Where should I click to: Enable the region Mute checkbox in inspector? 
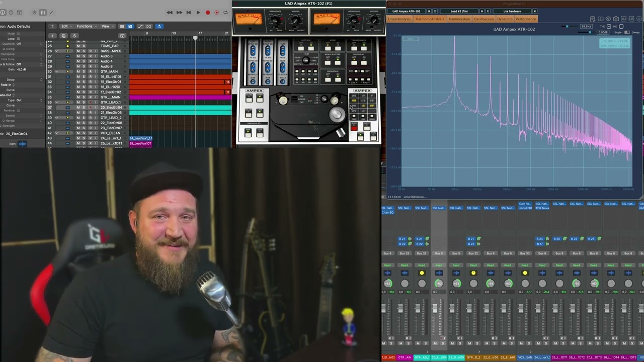coord(19,34)
